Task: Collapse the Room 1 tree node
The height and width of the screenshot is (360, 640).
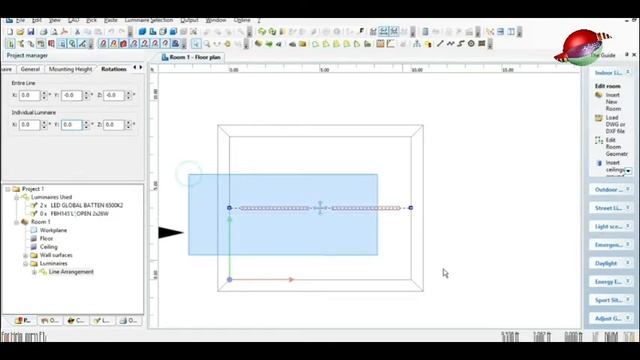Action: 16,222
